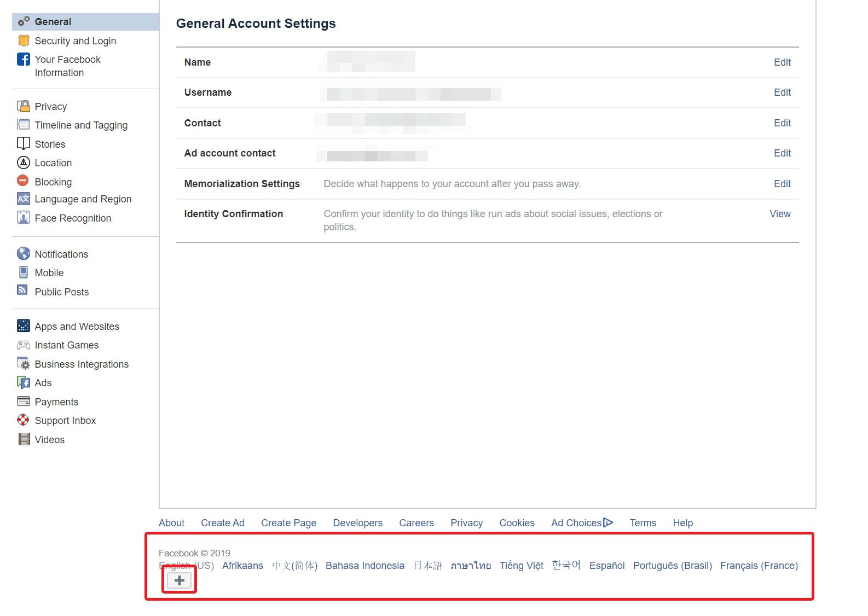The height and width of the screenshot is (616, 868).
Task: Open the Create Page footer link
Action: coord(288,523)
